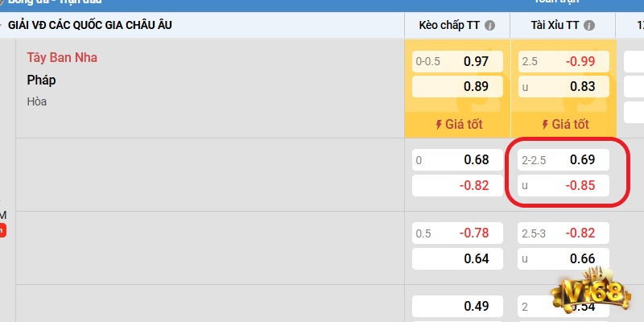
Task: Click orange badge on left edge
Action: click(x=2, y=230)
